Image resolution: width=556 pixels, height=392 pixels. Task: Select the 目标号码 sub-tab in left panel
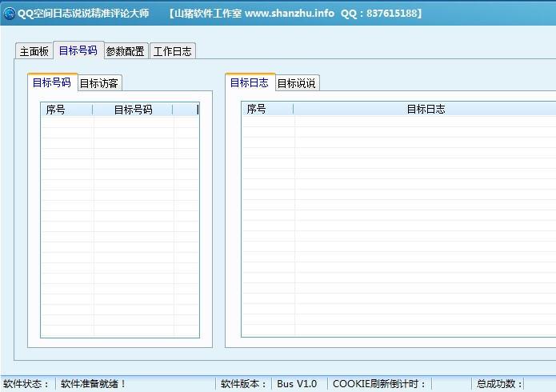pyautogui.click(x=51, y=82)
